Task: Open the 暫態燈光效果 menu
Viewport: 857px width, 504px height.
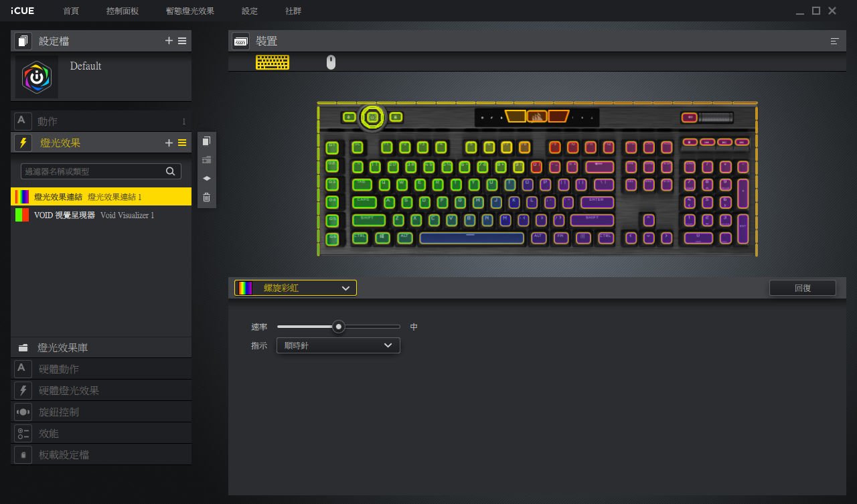Action: pyautogui.click(x=190, y=11)
